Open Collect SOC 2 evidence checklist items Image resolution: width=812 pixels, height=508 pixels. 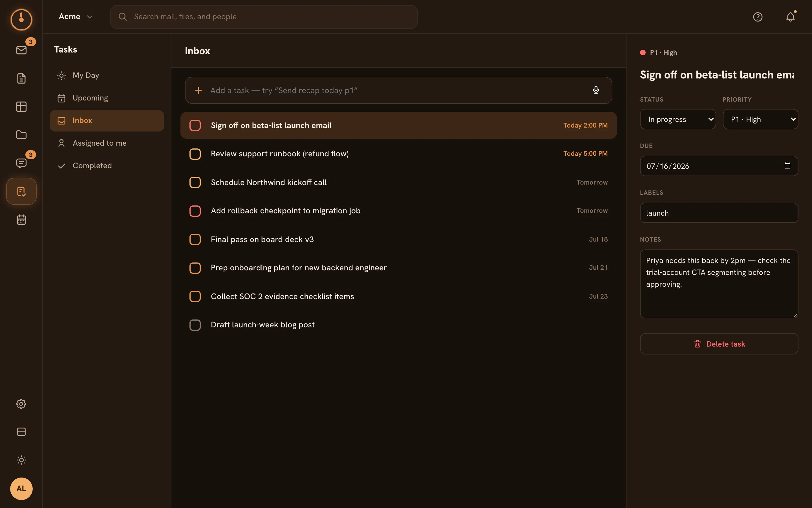click(398, 296)
